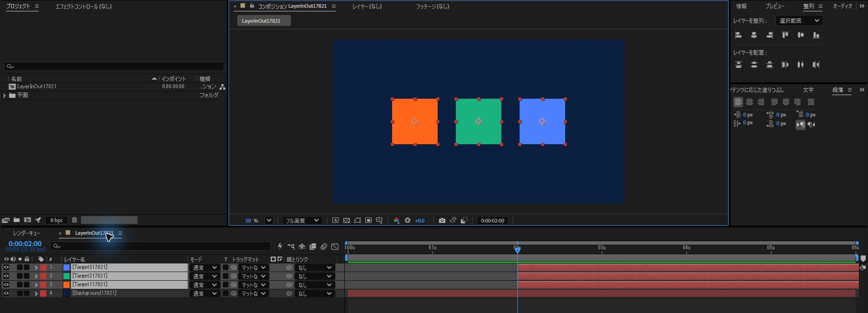The height and width of the screenshot is (313, 868).
Task: Switch to the レンダーキュー tab
Action: pyautogui.click(x=27, y=233)
